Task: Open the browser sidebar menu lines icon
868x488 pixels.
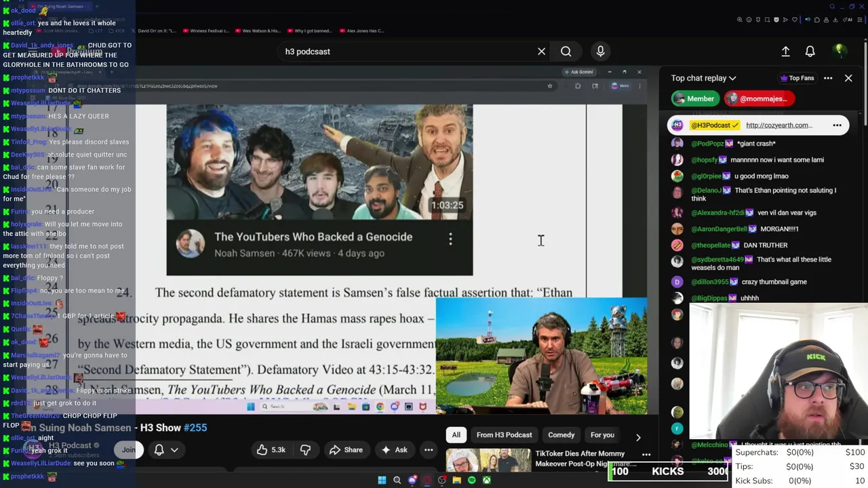Action: coord(860,20)
